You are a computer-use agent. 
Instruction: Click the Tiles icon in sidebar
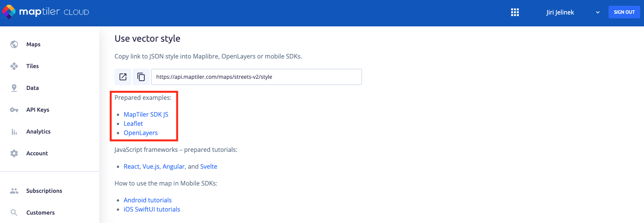[x=14, y=66]
